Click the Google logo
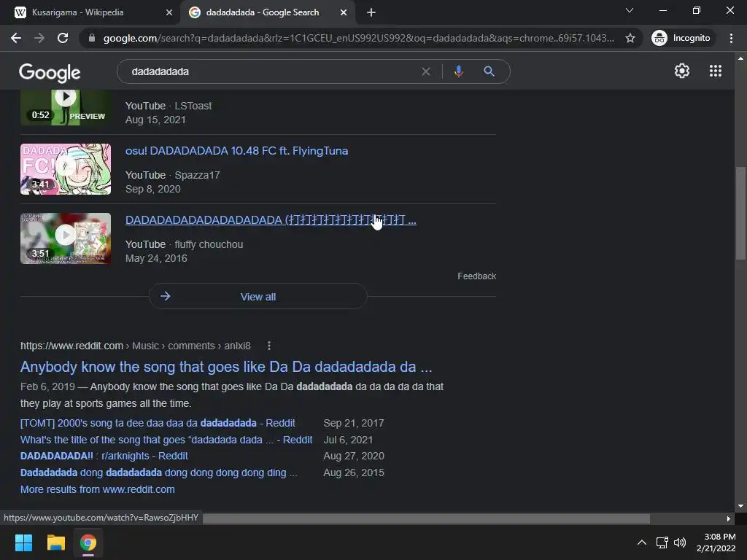The height and width of the screenshot is (560, 747). tap(50, 72)
